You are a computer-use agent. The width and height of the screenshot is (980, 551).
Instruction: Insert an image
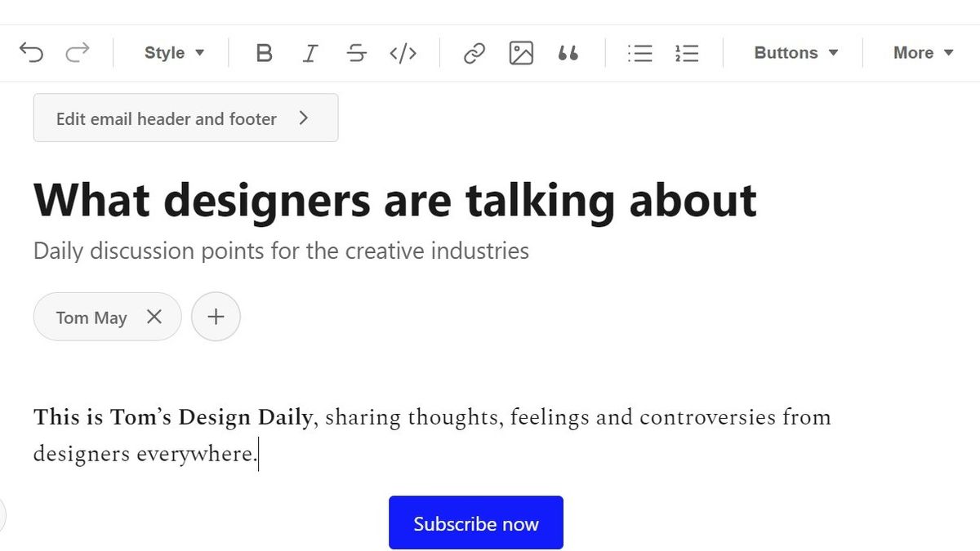coord(521,53)
